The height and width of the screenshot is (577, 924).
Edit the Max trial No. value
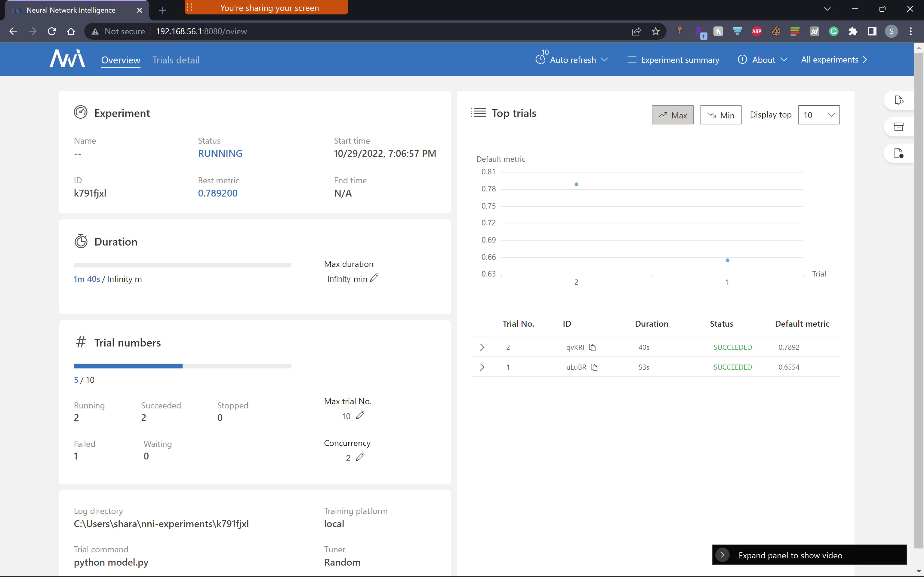(x=360, y=415)
